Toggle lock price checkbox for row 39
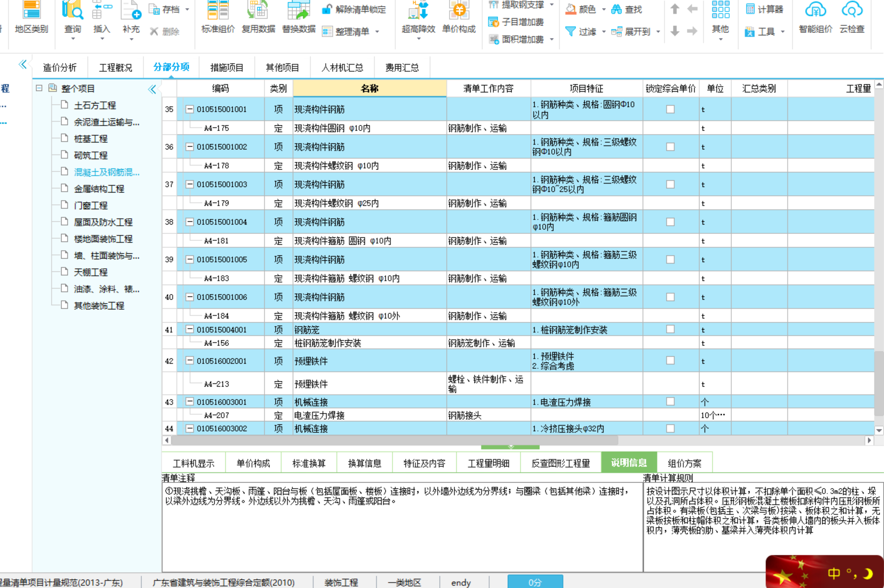 tap(670, 260)
